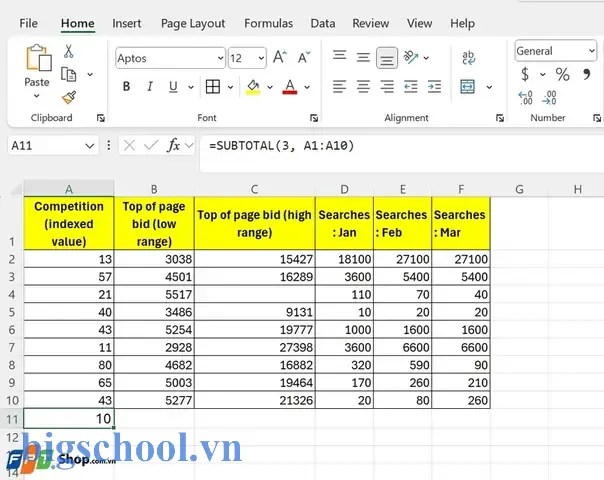Click the Cut scissors icon
The height and width of the screenshot is (480, 604).
click(x=69, y=51)
